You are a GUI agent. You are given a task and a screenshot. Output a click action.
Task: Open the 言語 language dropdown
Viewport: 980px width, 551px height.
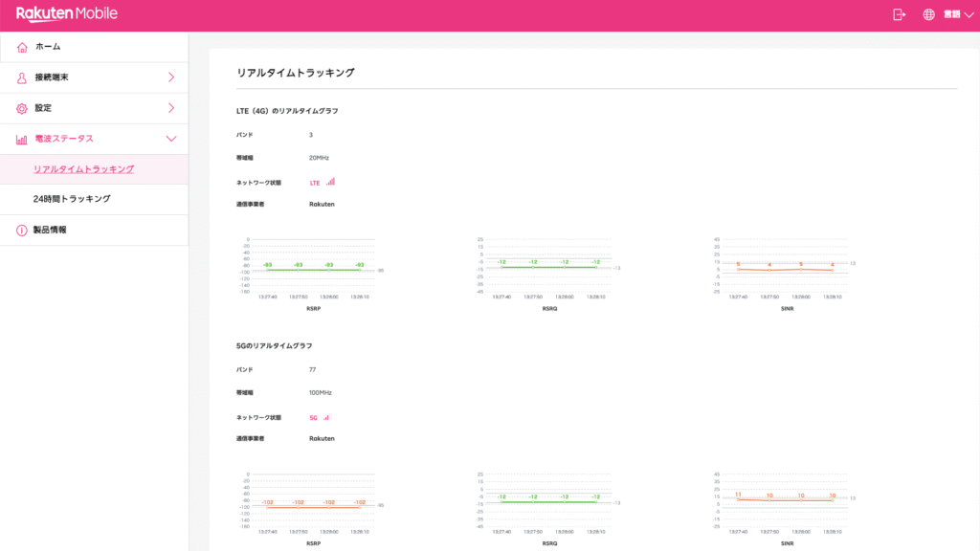pos(957,14)
